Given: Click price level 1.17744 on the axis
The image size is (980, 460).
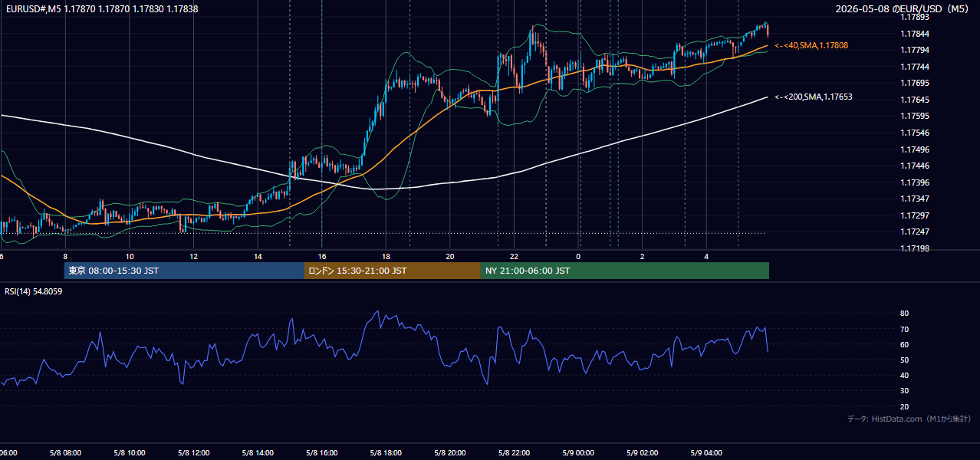Looking at the screenshot, I should pos(915,67).
